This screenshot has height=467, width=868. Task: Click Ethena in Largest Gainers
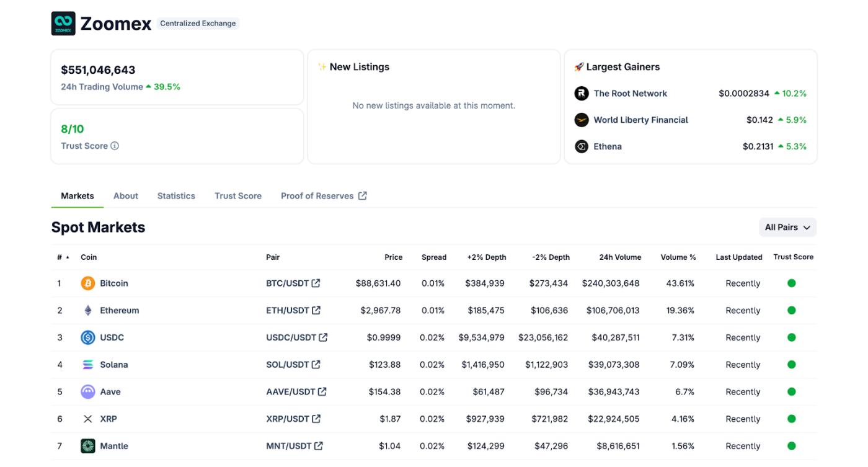[x=607, y=147]
